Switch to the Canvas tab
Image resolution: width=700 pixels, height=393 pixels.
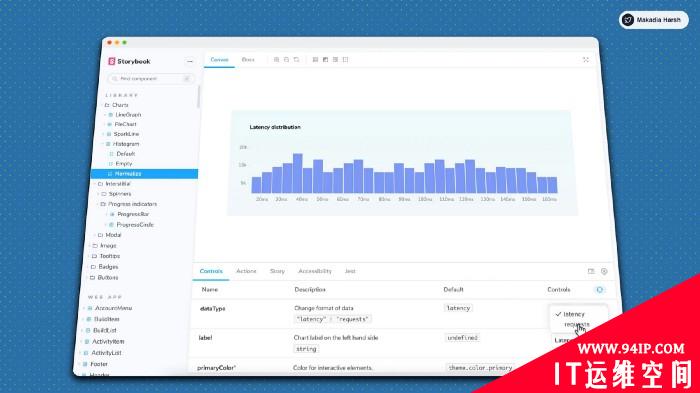tap(219, 60)
